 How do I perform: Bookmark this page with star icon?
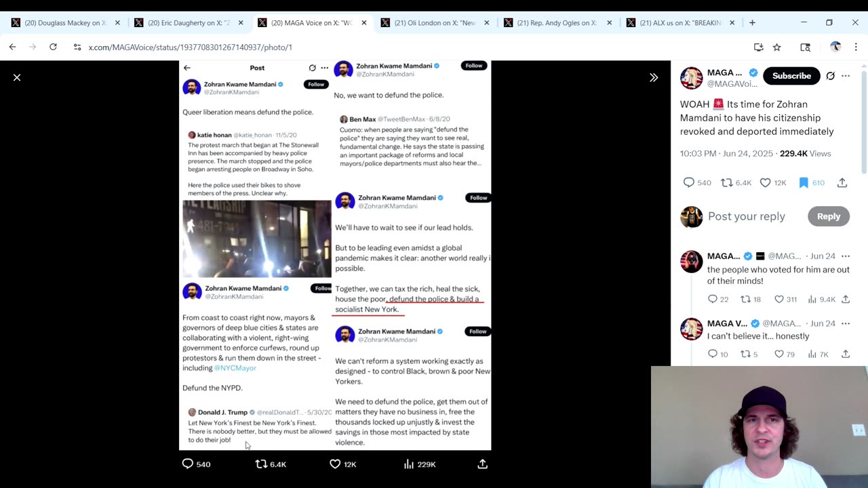(x=777, y=47)
